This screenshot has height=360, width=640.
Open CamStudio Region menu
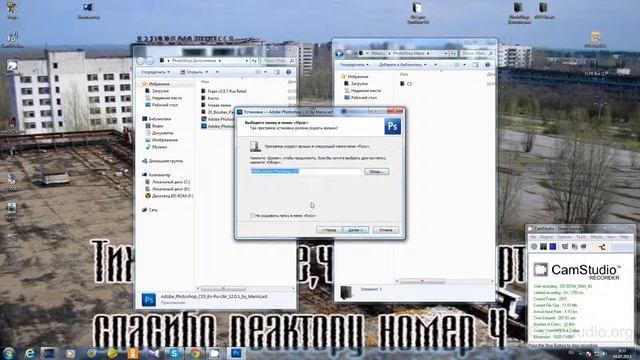click(547, 237)
